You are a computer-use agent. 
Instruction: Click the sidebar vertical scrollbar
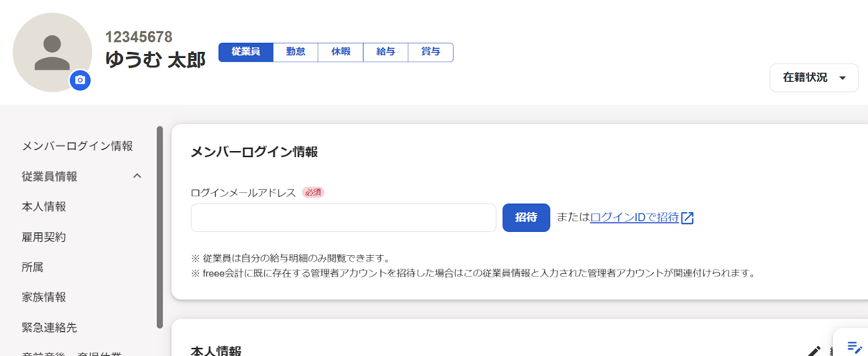point(159,228)
